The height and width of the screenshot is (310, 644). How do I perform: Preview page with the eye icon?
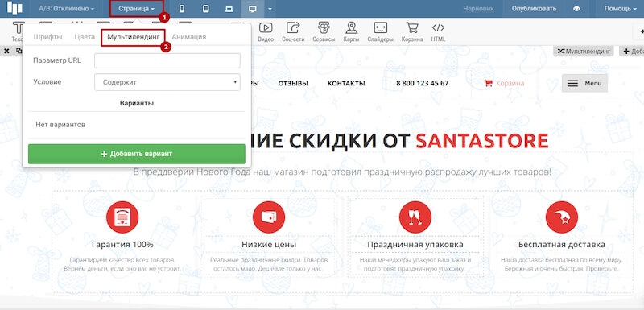576,9
